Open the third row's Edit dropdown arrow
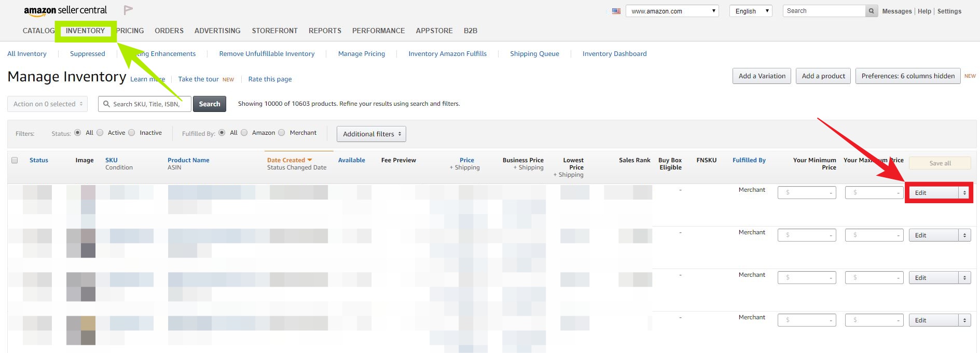980x353 pixels. pos(964,278)
